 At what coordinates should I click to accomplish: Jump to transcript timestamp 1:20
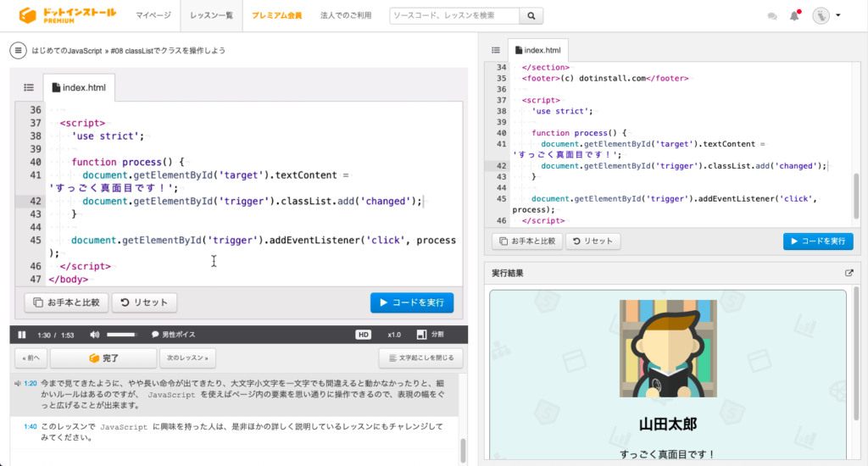[x=30, y=383]
